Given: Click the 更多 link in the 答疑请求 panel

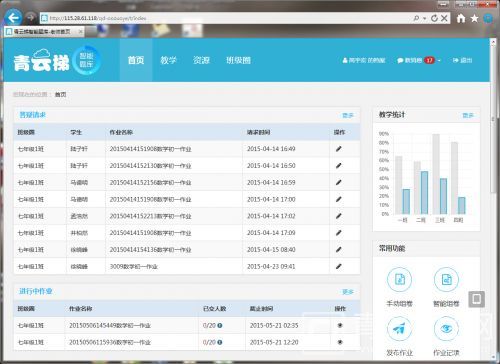Looking at the screenshot, I should point(348,115).
